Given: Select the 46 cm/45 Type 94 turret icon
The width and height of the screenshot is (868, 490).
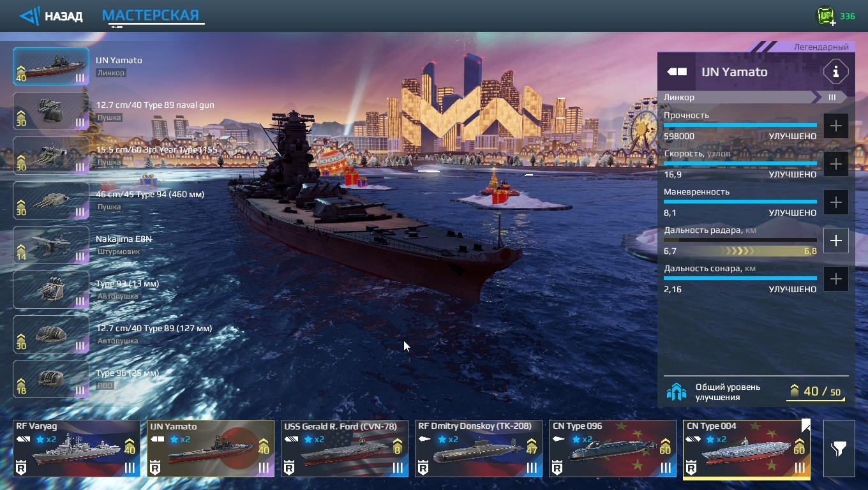Looking at the screenshot, I should pos(51,200).
